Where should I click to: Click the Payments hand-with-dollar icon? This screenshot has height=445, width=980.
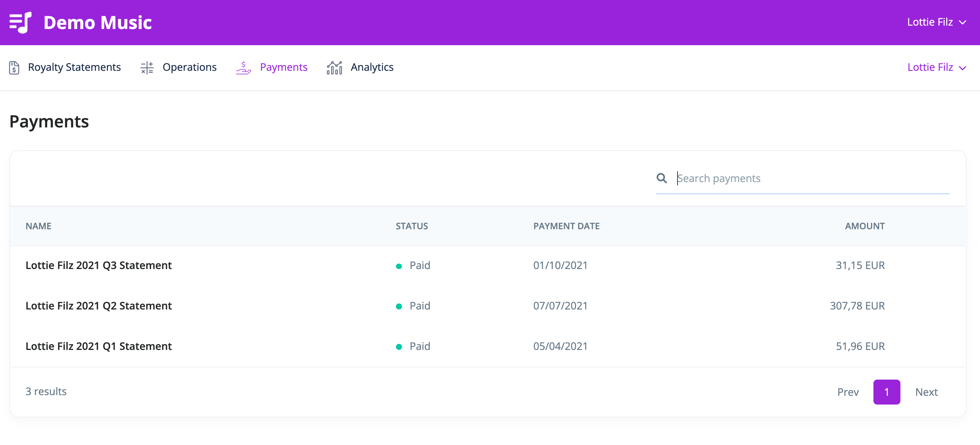(x=243, y=68)
